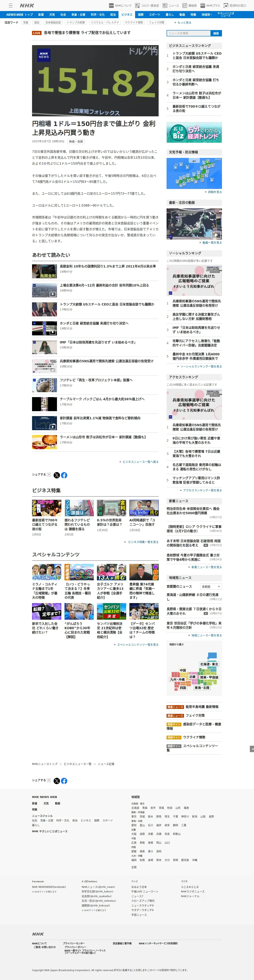Screen dimensions: 254x980
Task: Open 長期金利 10年もの国債 article
Action: [108, 266]
